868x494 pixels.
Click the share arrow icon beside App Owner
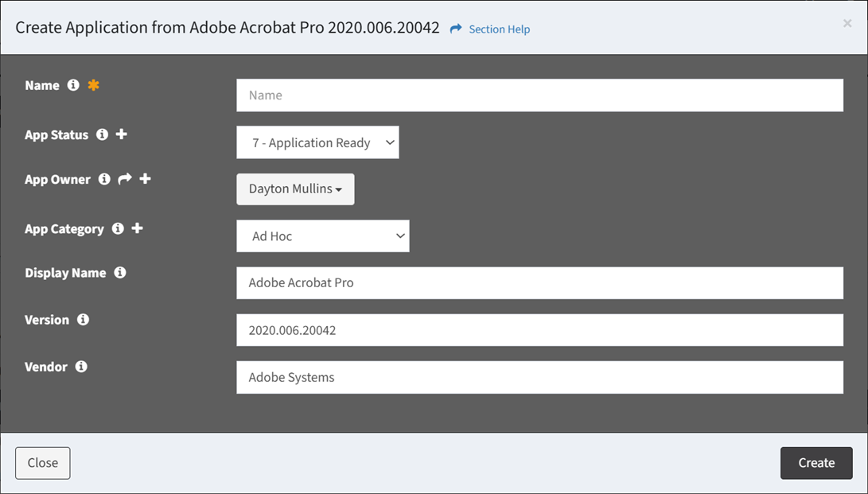point(125,179)
